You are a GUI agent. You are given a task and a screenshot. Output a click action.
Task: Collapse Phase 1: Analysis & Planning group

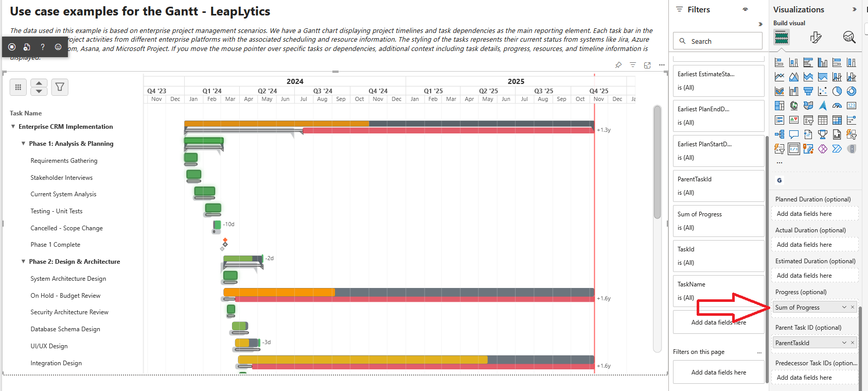coord(24,144)
